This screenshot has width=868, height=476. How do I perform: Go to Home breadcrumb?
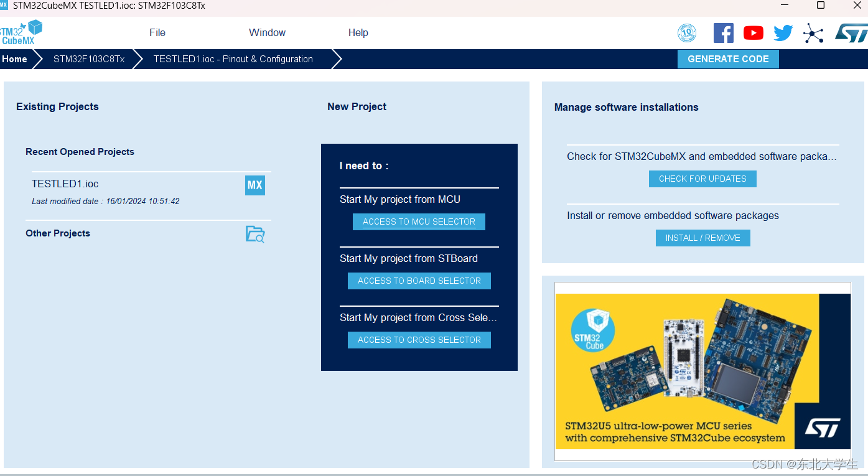pos(14,59)
